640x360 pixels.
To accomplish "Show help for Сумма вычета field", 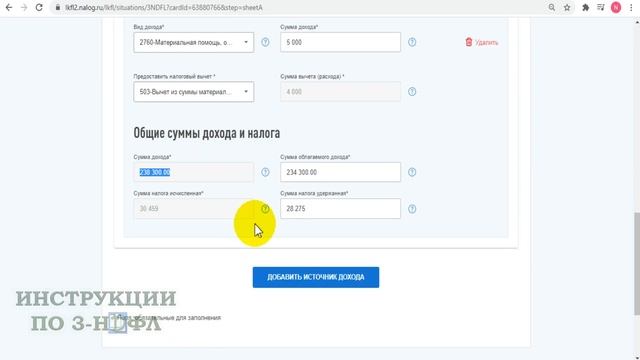I will pyautogui.click(x=412, y=91).
